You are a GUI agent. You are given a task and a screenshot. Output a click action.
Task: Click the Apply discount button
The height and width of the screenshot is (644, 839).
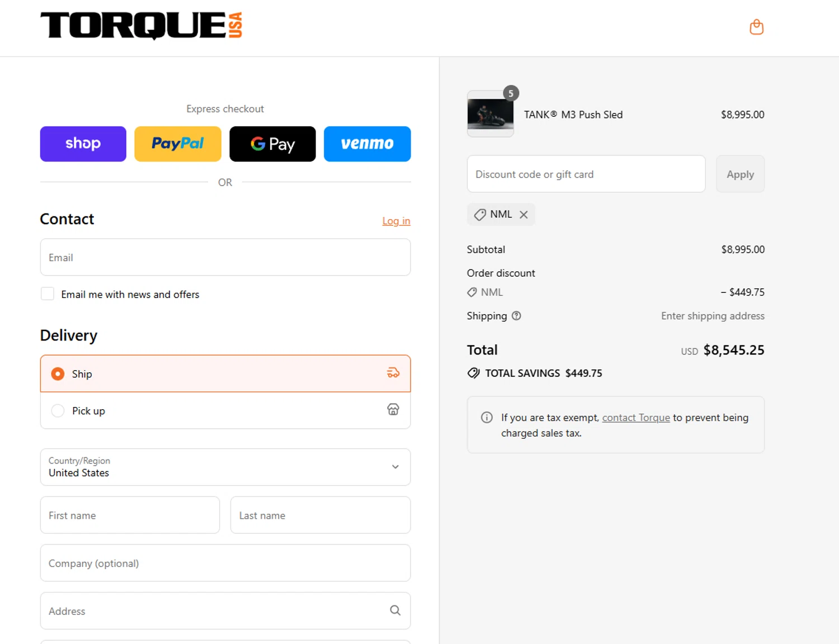[740, 174]
